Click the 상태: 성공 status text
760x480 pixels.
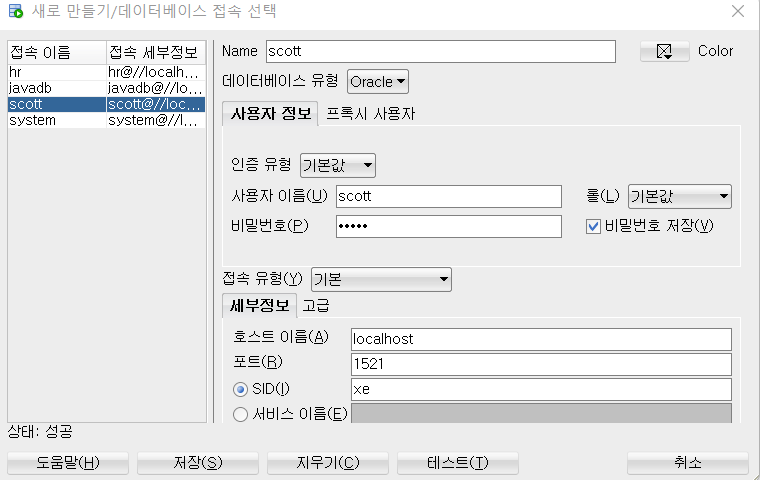click(x=40, y=432)
